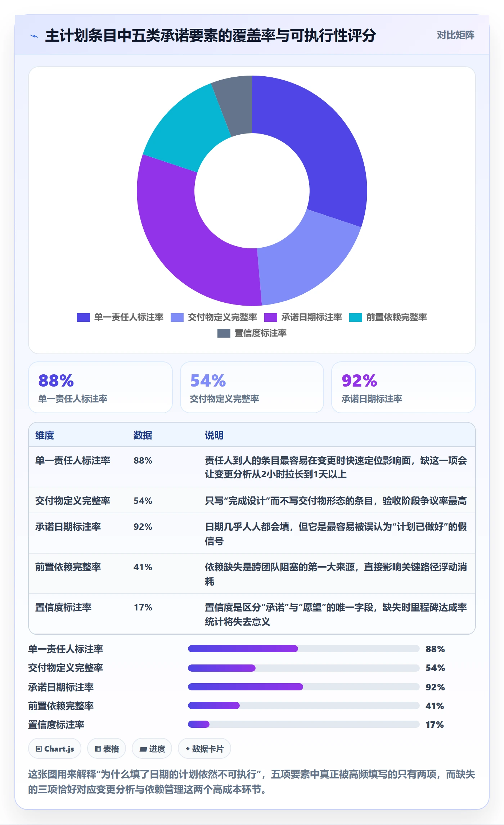Toggle the 承诺日期标注率 legend swatch
Screen dimensions: 504x825
click(270, 317)
